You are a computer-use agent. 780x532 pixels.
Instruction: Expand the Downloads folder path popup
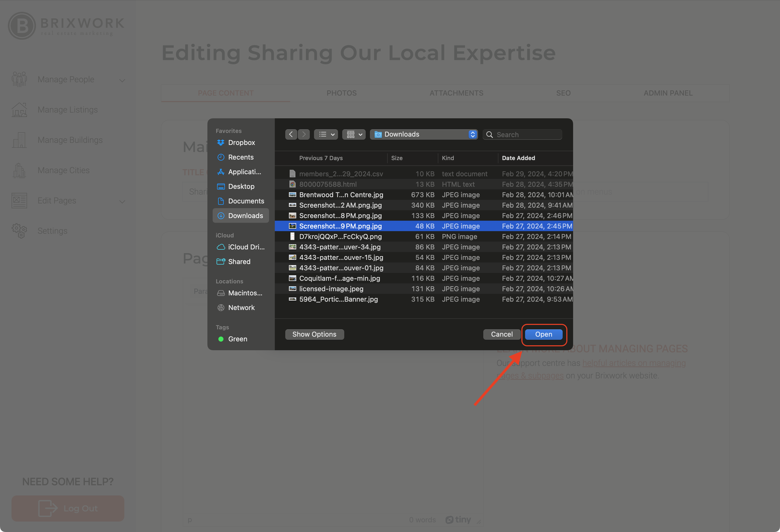pos(423,134)
